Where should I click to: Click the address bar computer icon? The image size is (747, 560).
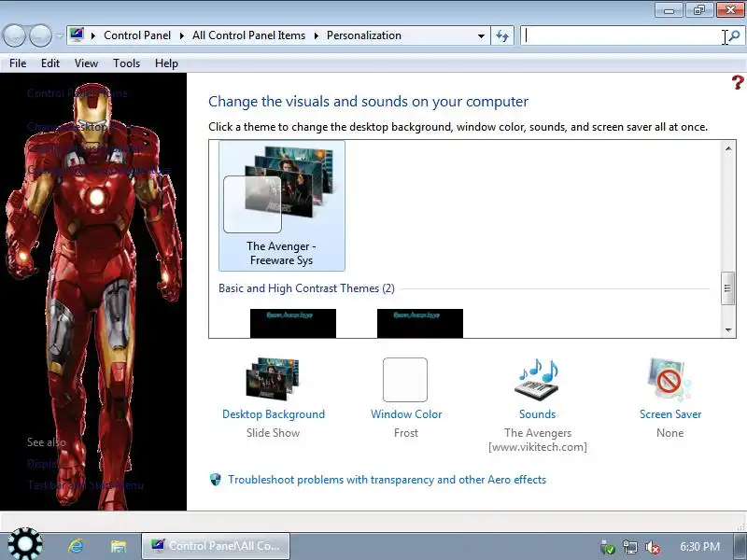pyautogui.click(x=77, y=35)
